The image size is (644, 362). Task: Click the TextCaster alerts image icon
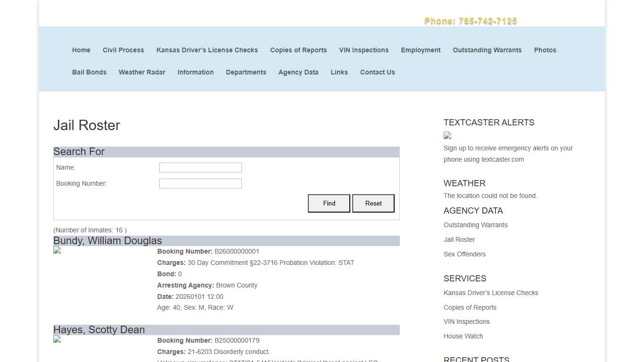pyautogui.click(x=447, y=136)
